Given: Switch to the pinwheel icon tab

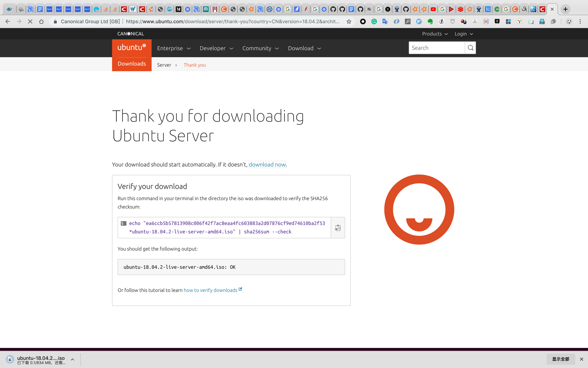Looking at the screenshot, I should pos(151,9).
